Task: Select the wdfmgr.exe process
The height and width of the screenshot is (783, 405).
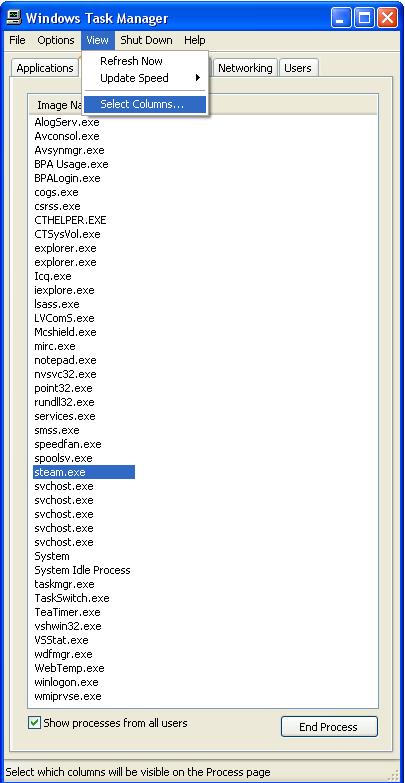Action: (63, 654)
